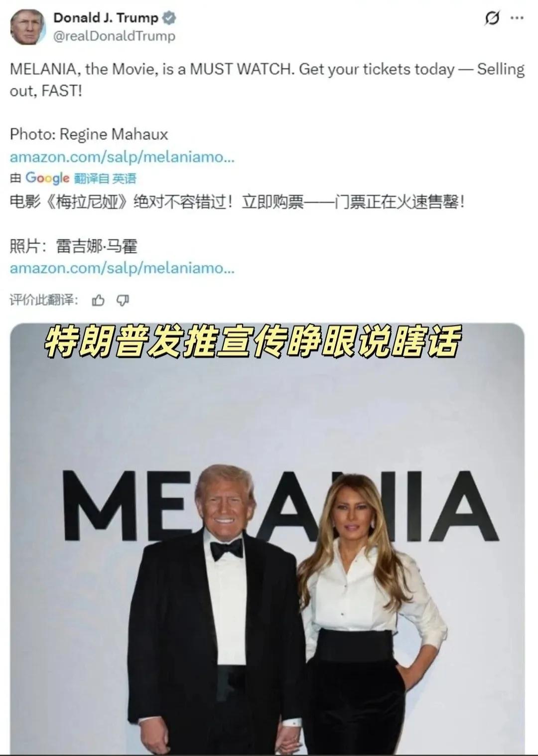Click the "照片：雷吉娜·马霍" credit line

point(74,246)
